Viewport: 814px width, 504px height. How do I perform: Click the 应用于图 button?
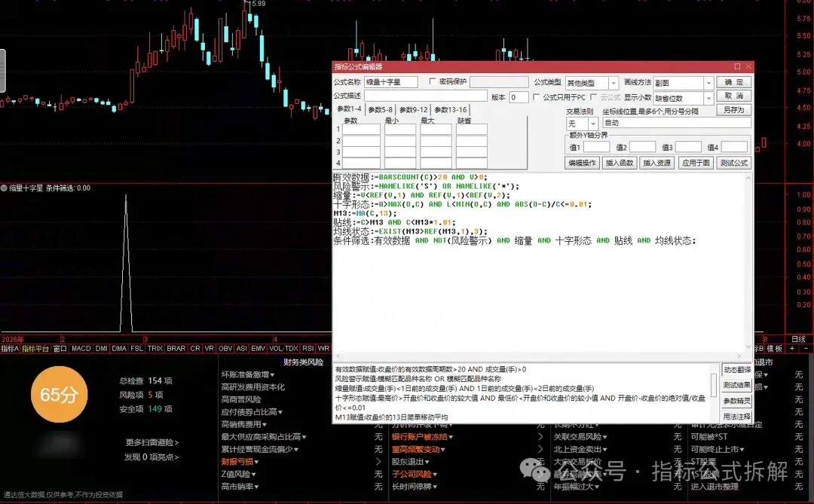pyautogui.click(x=696, y=163)
